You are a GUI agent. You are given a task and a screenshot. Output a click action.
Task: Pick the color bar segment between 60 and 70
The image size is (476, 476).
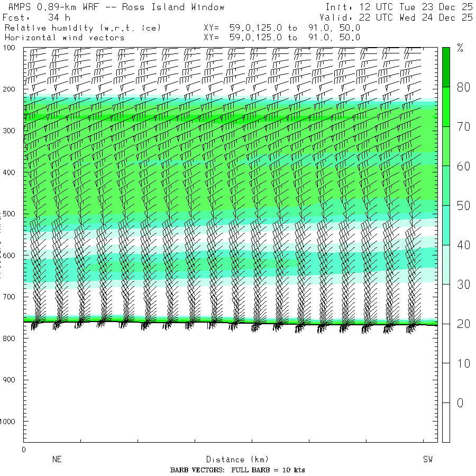click(x=446, y=146)
